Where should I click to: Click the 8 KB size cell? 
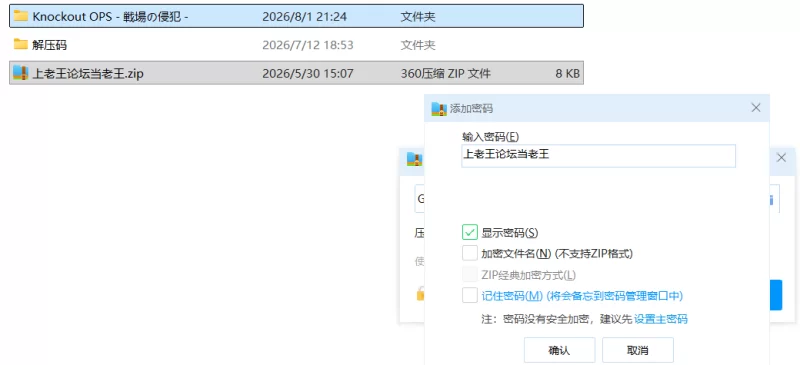[x=567, y=74]
